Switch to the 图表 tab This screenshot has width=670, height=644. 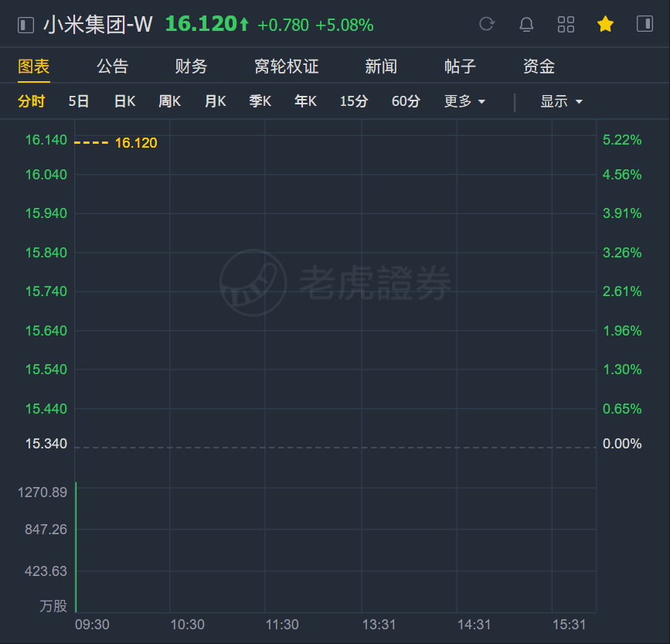click(x=34, y=66)
